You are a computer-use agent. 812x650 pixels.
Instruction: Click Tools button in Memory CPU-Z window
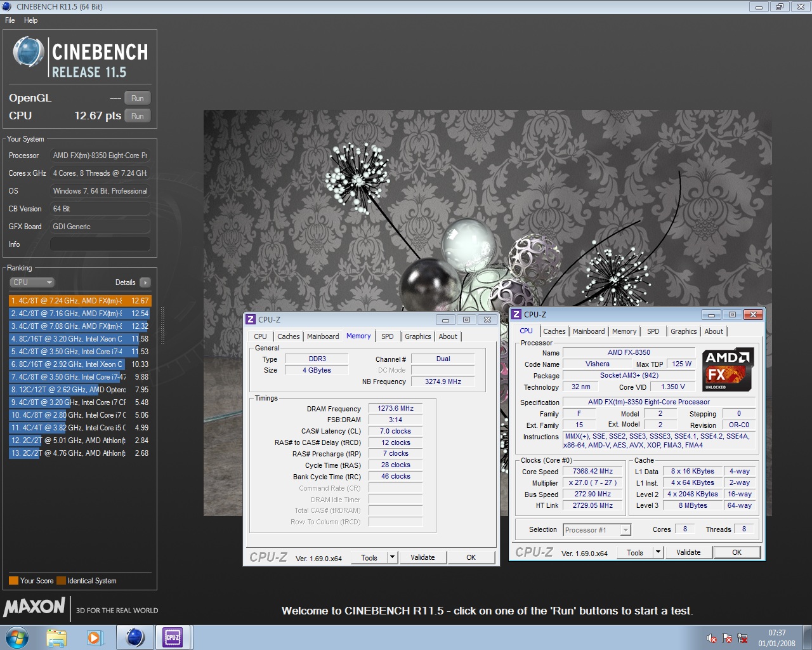click(369, 557)
